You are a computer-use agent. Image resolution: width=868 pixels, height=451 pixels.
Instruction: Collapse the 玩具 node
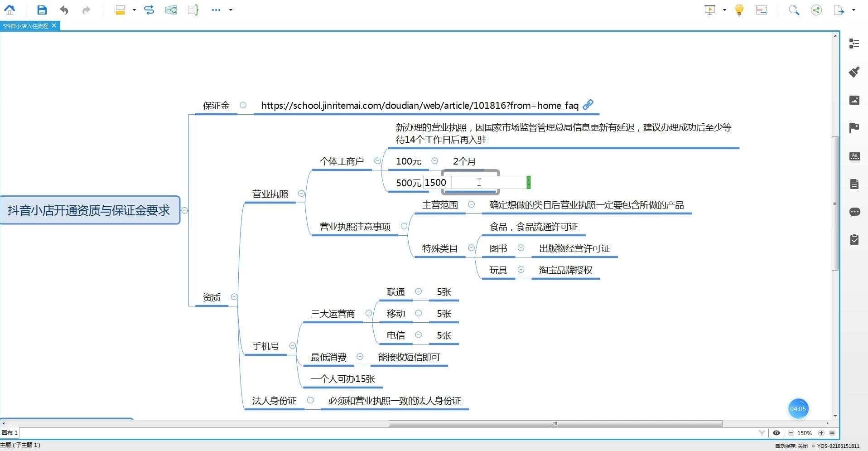[521, 270]
